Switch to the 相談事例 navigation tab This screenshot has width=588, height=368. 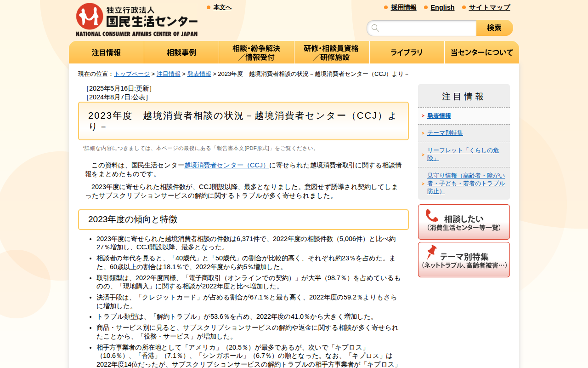182,52
